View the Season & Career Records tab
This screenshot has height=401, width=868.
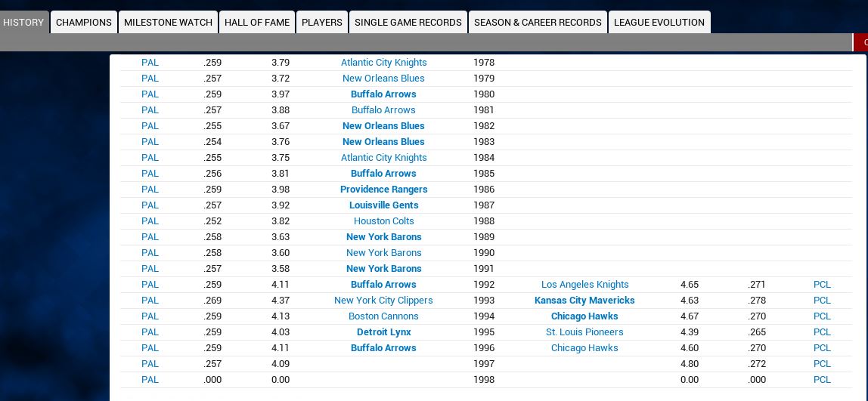[538, 23]
